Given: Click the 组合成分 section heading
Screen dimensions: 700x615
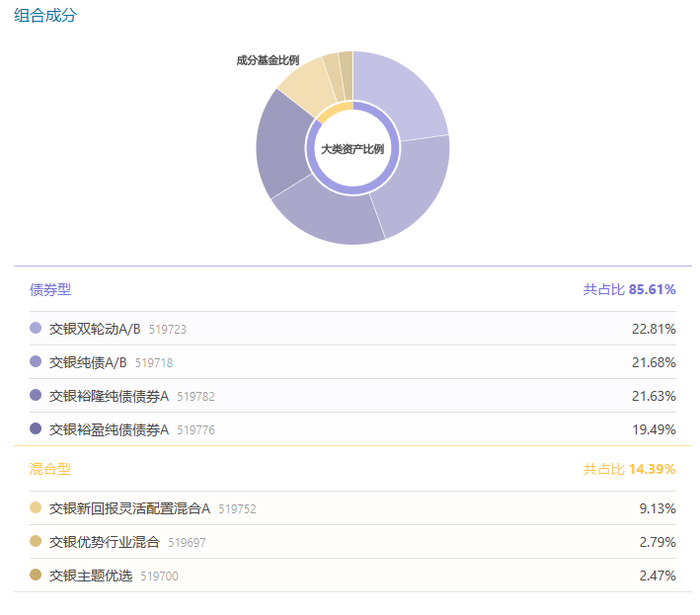Looking at the screenshot, I should (45, 15).
